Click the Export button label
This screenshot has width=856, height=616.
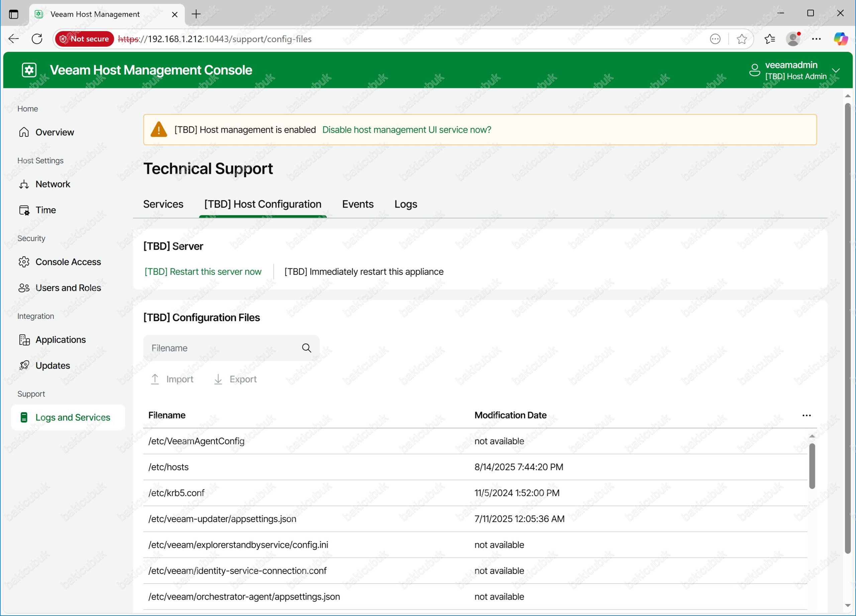click(243, 379)
